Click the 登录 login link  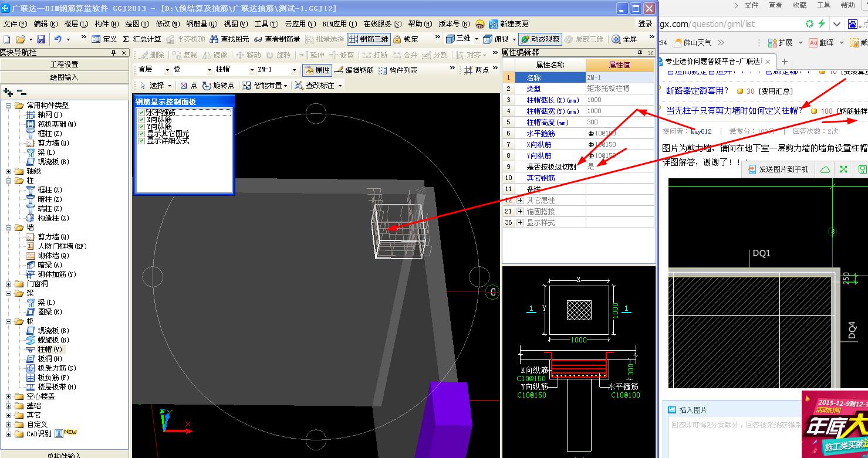pyautogui.click(x=645, y=24)
